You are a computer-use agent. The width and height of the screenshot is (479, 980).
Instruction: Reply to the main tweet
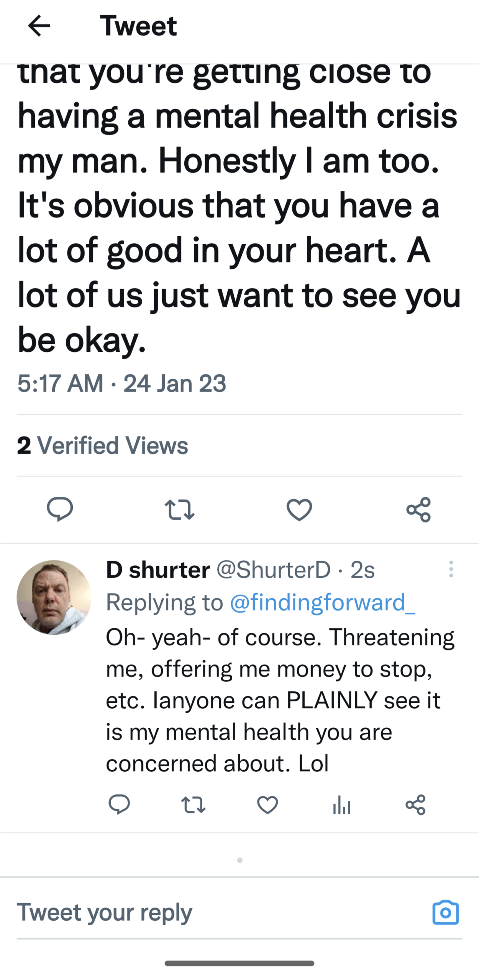coord(60,509)
